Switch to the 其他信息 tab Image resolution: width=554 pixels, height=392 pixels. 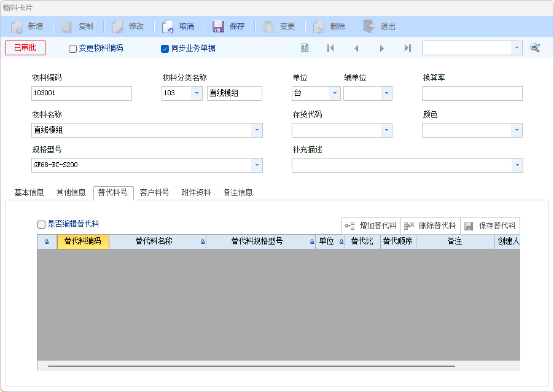click(x=71, y=193)
